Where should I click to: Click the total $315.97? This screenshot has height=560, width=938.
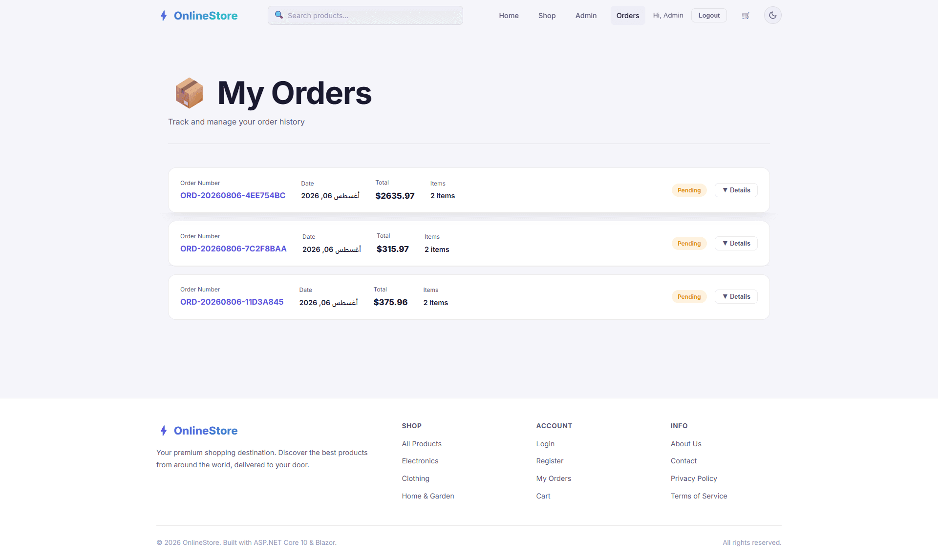392,249
